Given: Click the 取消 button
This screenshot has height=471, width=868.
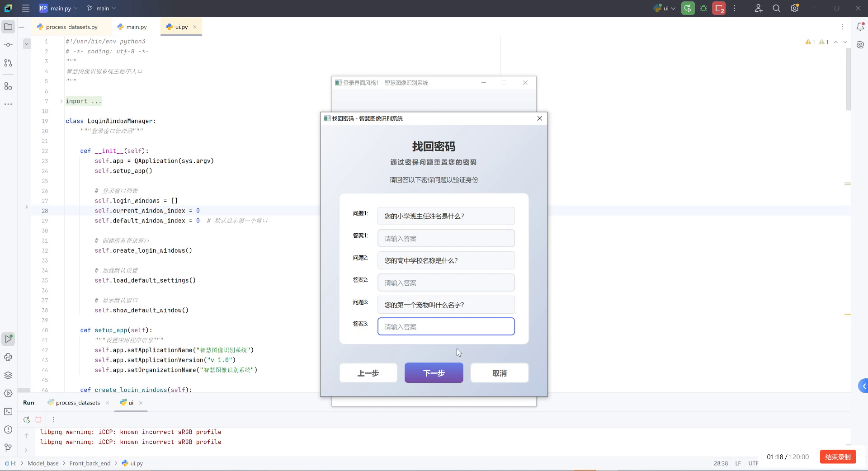Looking at the screenshot, I should pyautogui.click(x=500, y=373).
